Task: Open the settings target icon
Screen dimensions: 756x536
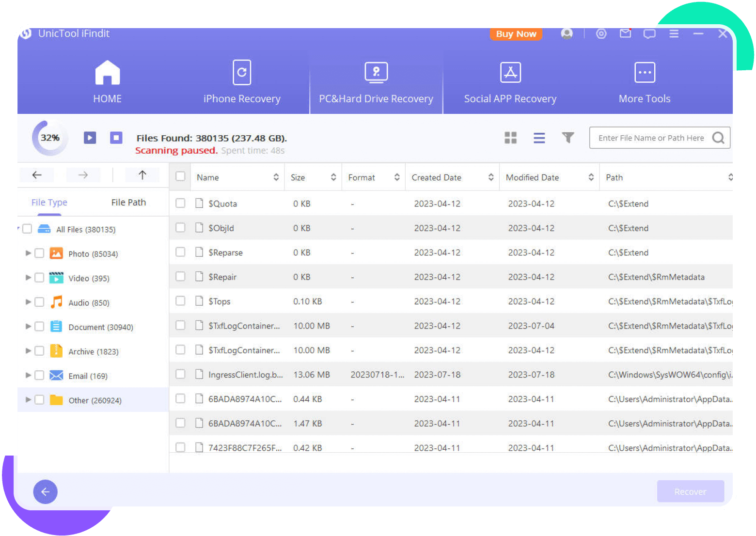Action: pyautogui.click(x=601, y=33)
